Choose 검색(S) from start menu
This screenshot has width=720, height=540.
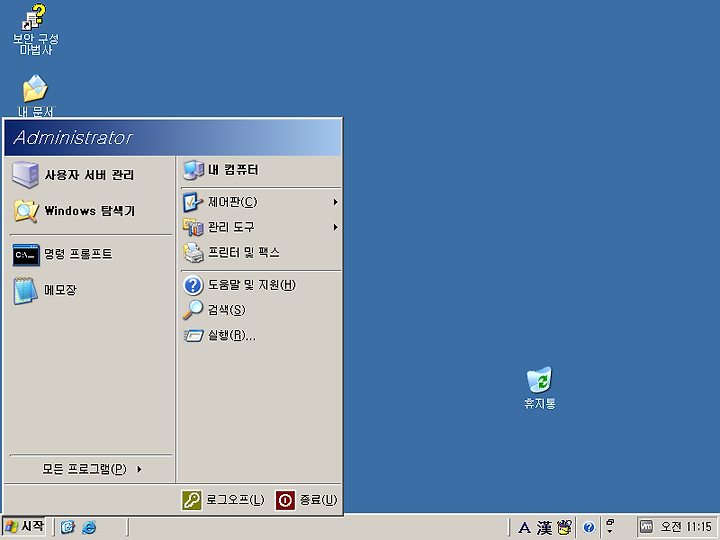click(x=226, y=310)
